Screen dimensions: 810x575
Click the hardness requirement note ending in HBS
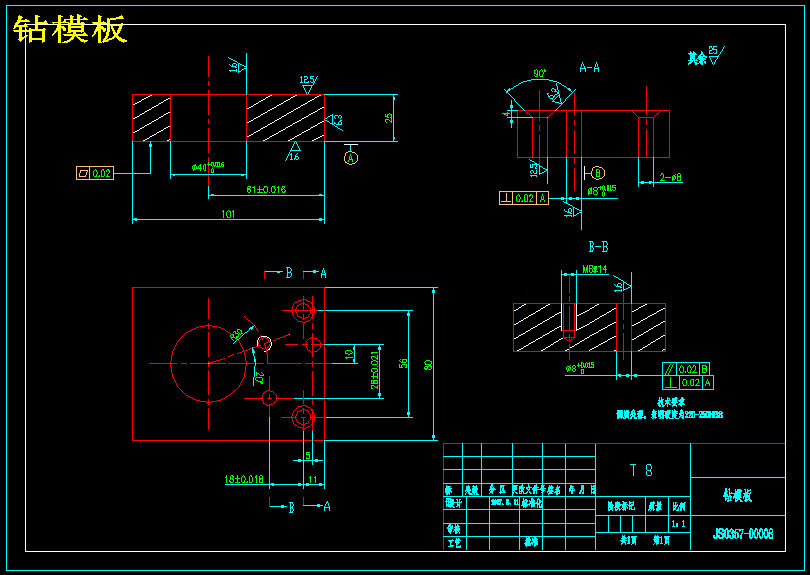pyautogui.click(x=669, y=414)
